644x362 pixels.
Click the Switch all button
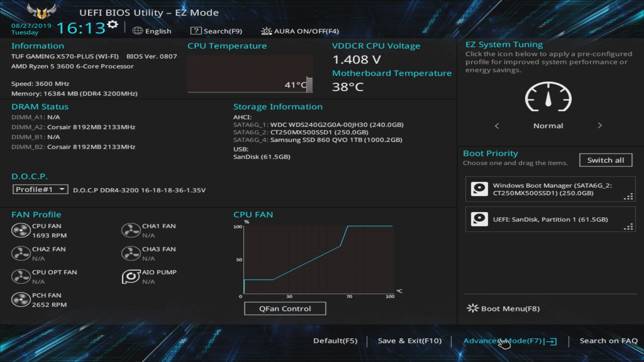point(606,160)
